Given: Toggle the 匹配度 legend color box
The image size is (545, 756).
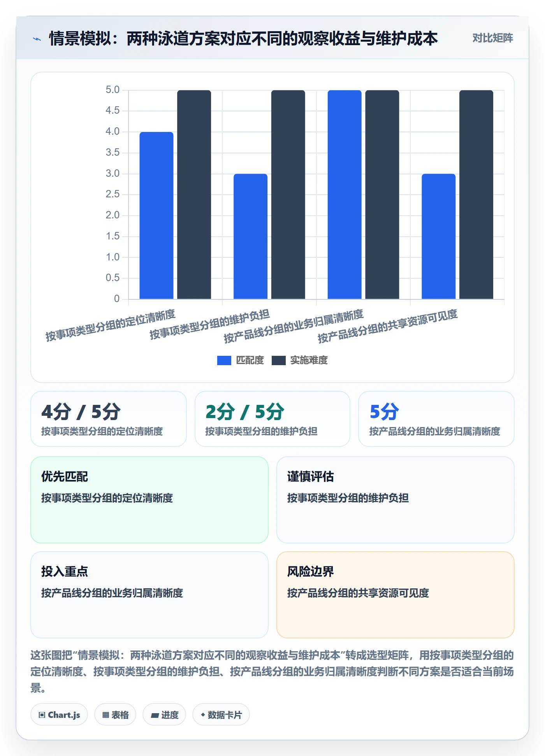Looking at the screenshot, I should pos(224,360).
